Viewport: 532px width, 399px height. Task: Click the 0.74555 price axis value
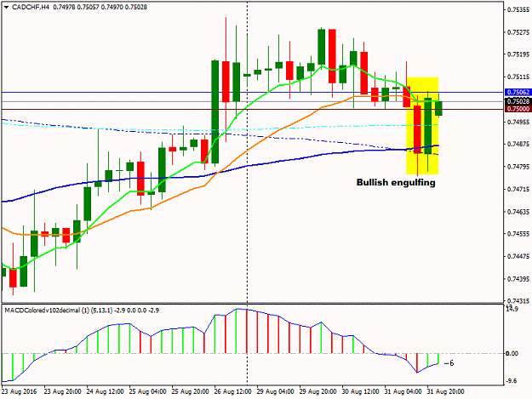pyautogui.click(x=518, y=234)
